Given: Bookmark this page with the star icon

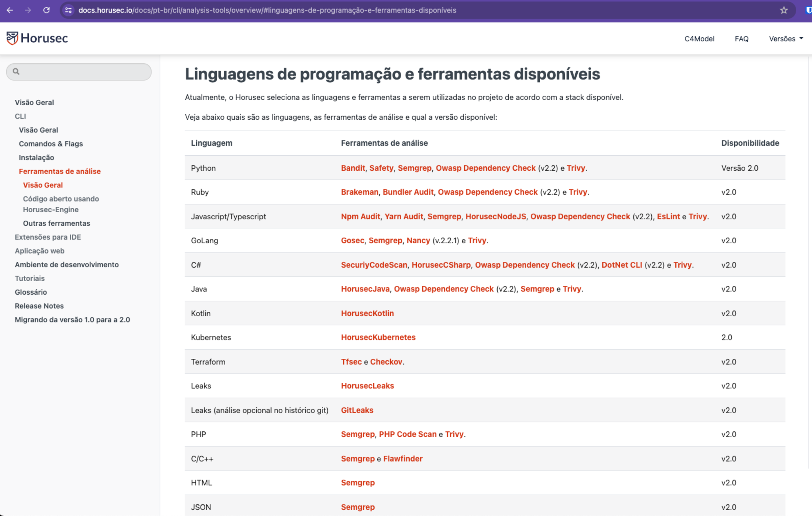Looking at the screenshot, I should click(784, 10).
